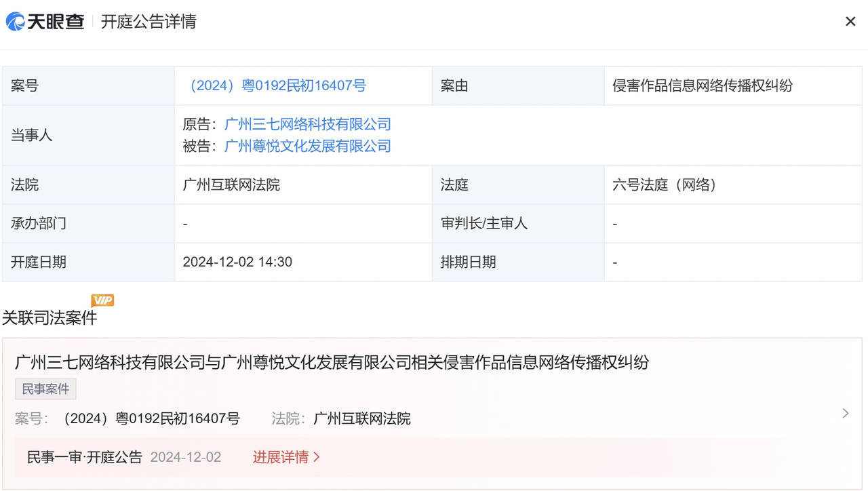This screenshot has height=491, width=868.
Task: Open related case title 广州三七网络科技有限公司与广州尊悦...
Action: point(332,362)
